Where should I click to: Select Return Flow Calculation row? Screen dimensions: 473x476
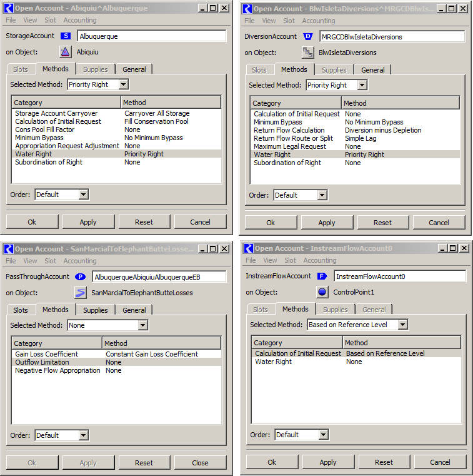point(356,130)
